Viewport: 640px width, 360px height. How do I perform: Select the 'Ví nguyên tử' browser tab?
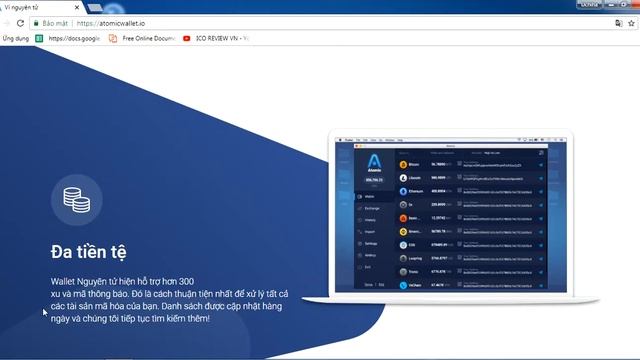(x=40, y=7)
